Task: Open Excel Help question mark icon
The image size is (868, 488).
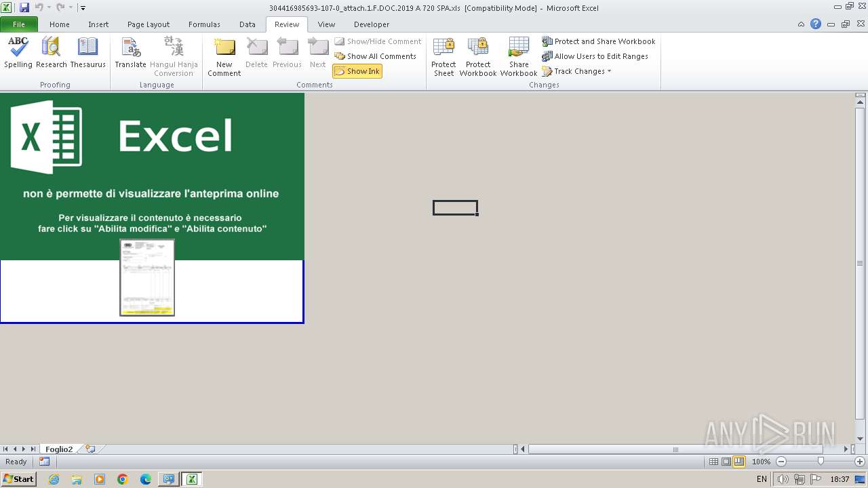Action: click(816, 24)
